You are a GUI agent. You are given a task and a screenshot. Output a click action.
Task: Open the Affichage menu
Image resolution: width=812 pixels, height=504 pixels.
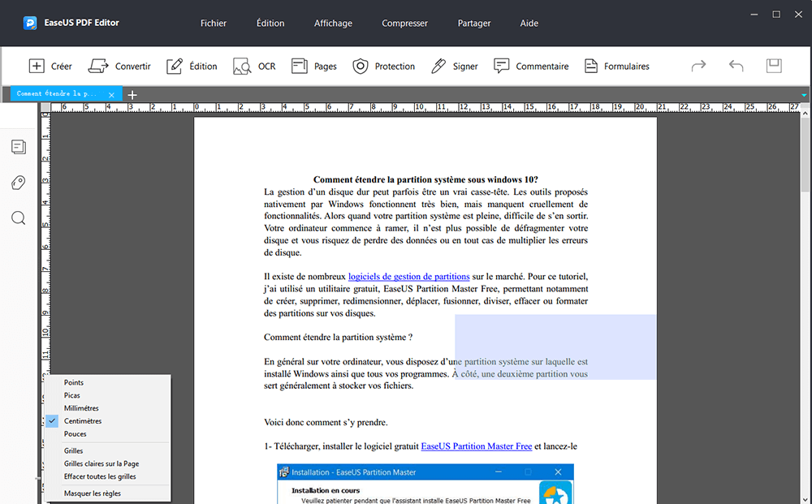(x=333, y=24)
